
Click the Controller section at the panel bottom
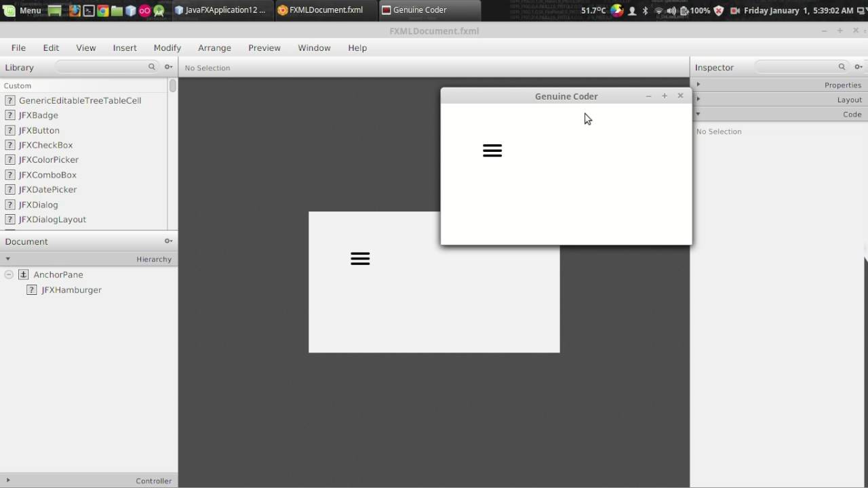(153, 481)
